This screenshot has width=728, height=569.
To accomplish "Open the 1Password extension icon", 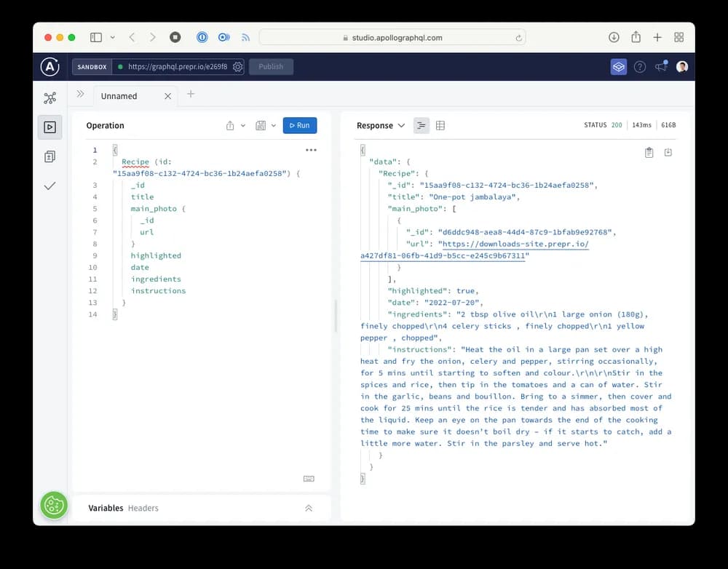I will pyautogui.click(x=202, y=37).
